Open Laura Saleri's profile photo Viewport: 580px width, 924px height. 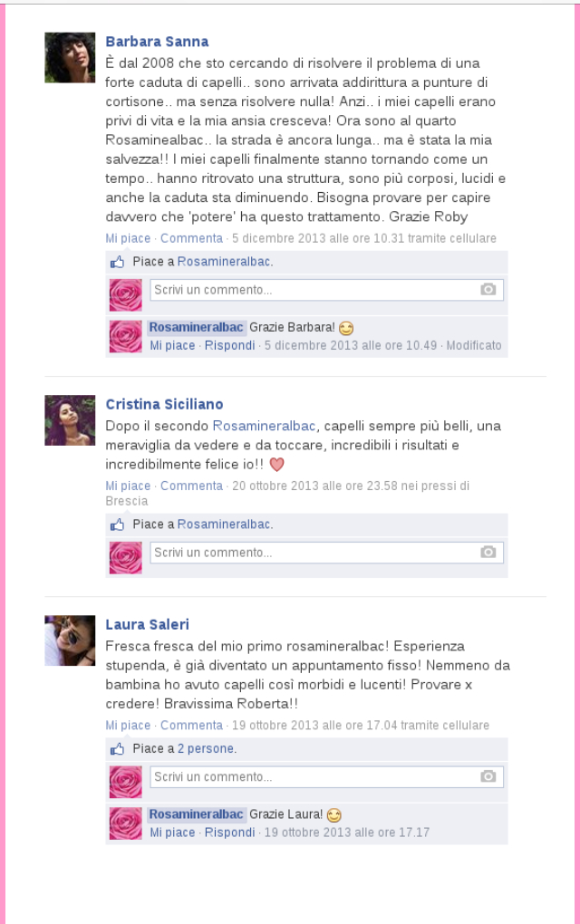(70, 640)
